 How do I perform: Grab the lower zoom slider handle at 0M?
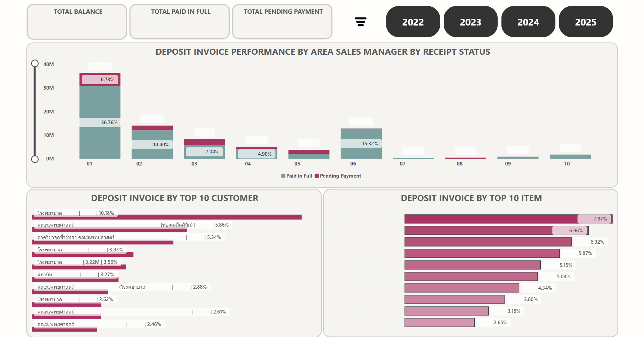click(35, 159)
